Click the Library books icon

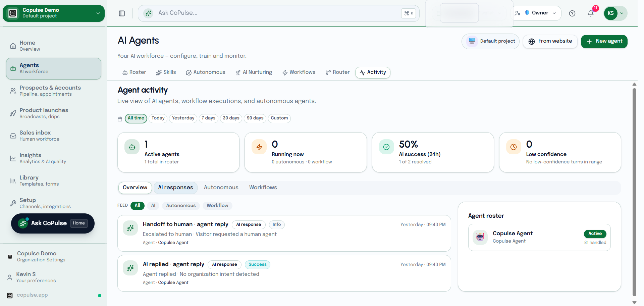13,181
